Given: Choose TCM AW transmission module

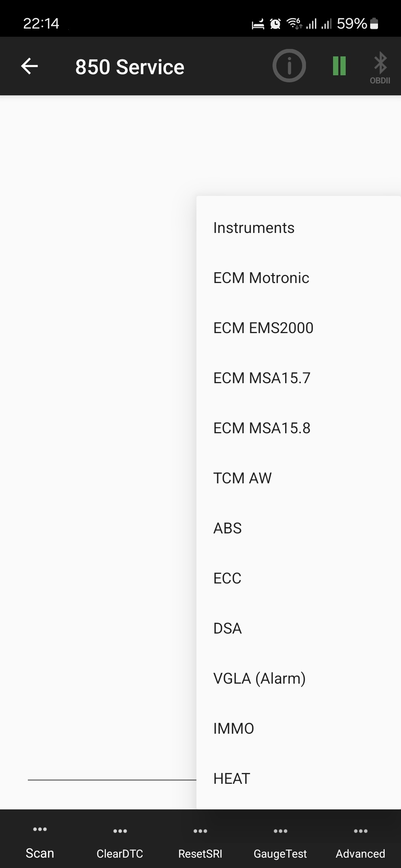Looking at the screenshot, I should tap(242, 478).
